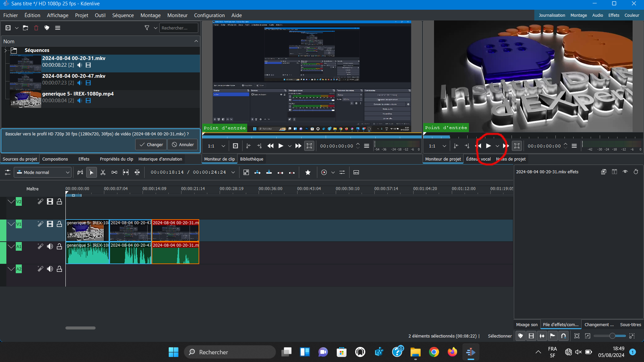This screenshot has height=362, width=644.
Task: Toggle mute on audio track A2
Action: (x=50, y=269)
